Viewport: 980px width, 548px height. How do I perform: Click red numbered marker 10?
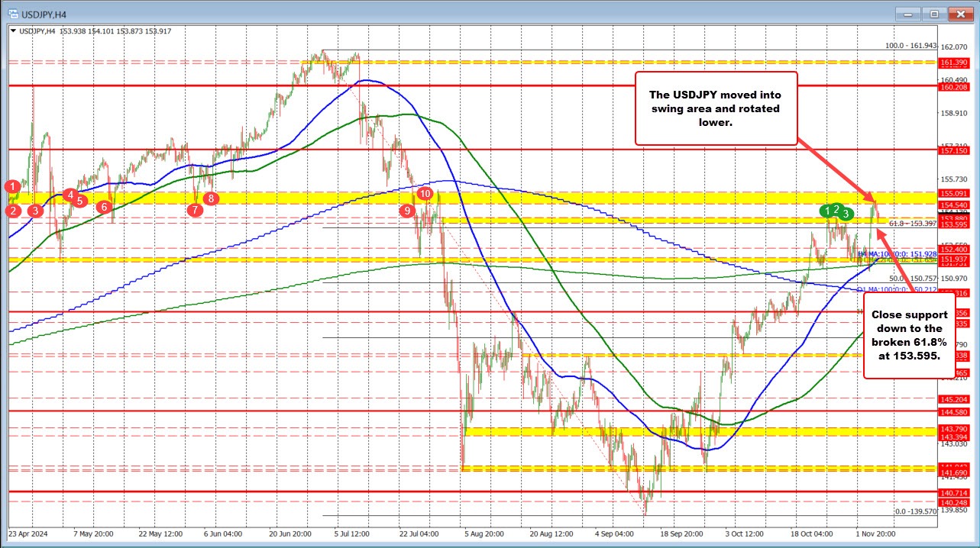(x=425, y=194)
